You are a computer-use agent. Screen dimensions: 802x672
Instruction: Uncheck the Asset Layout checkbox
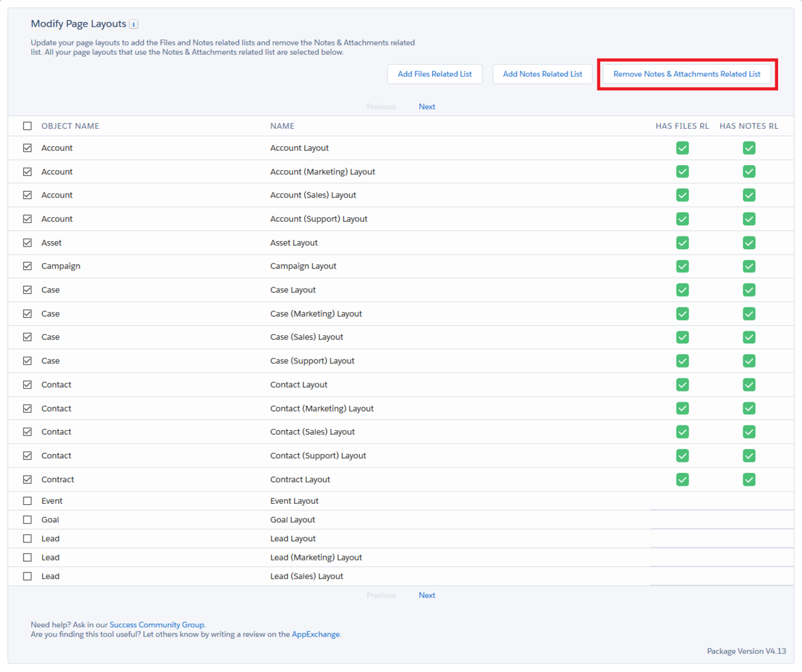pos(27,242)
